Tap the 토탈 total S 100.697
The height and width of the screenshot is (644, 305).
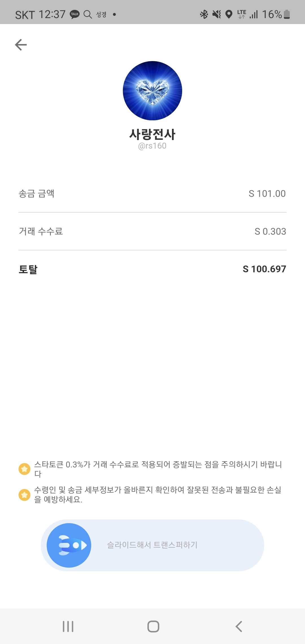click(264, 269)
